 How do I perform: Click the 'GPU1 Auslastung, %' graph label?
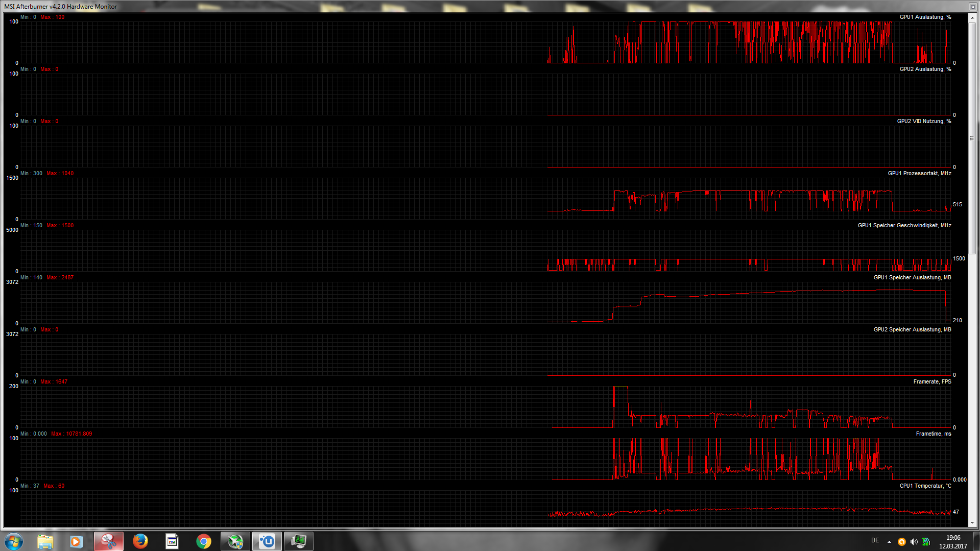925,17
